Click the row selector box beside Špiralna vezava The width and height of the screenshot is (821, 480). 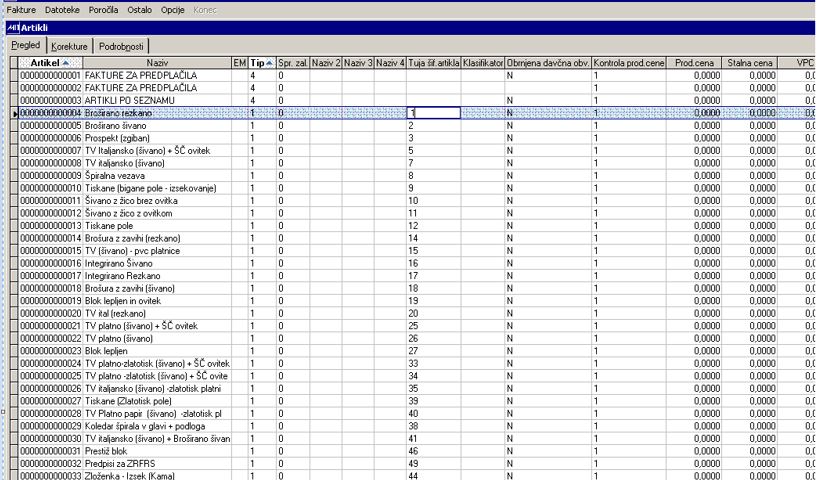coord(15,176)
